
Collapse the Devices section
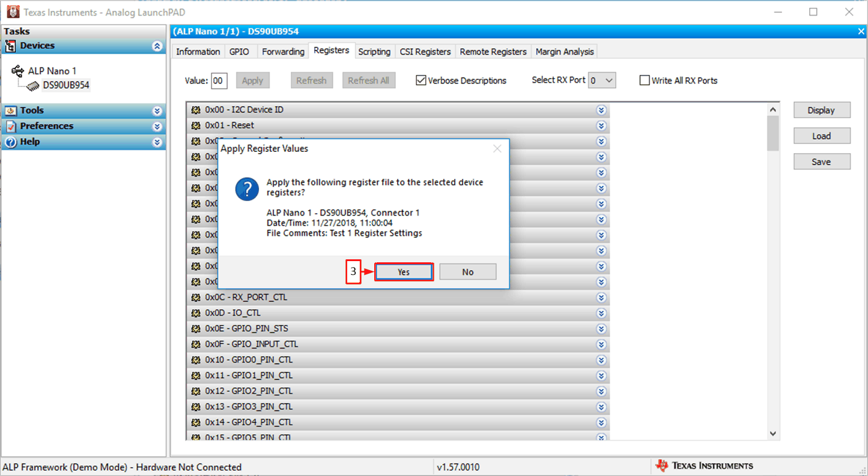point(157,46)
